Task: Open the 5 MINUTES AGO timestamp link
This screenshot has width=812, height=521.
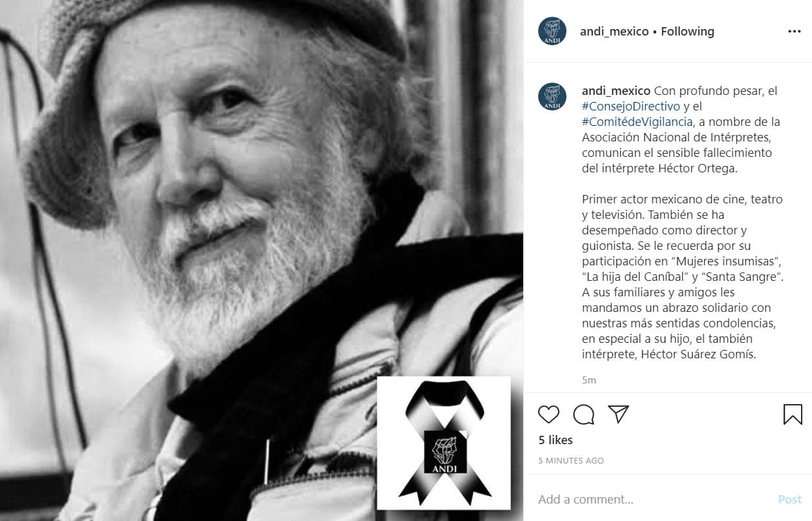Action: pyautogui.click(x=571, y=461)
